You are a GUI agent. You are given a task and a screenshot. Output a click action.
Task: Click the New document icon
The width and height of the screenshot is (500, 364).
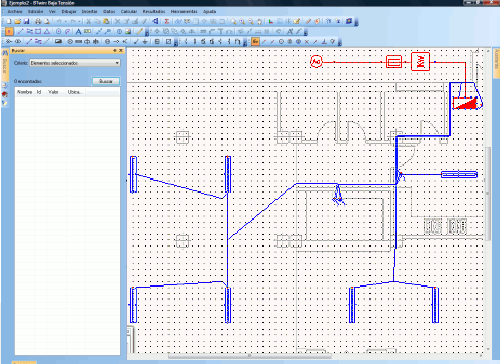(9, 21)
